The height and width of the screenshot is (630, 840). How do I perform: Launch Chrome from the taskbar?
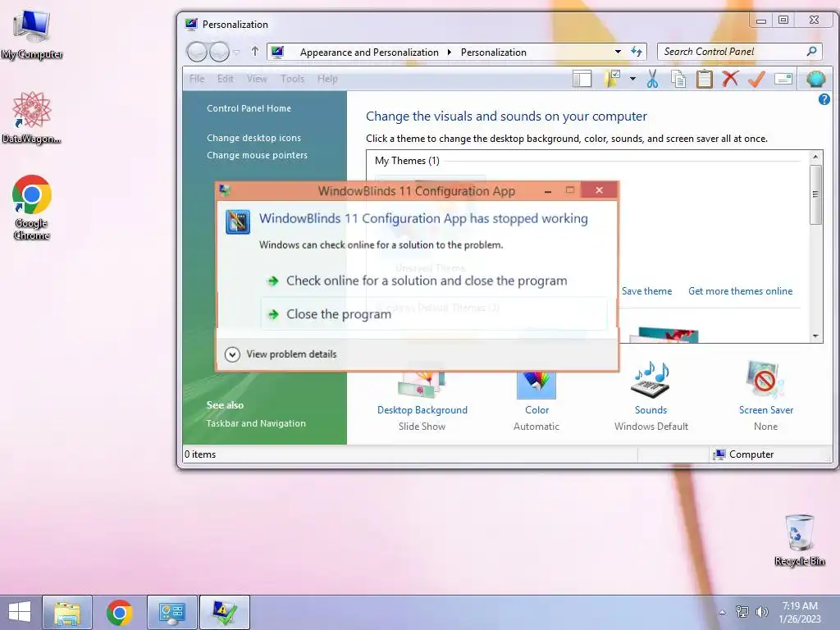(120, 612)
